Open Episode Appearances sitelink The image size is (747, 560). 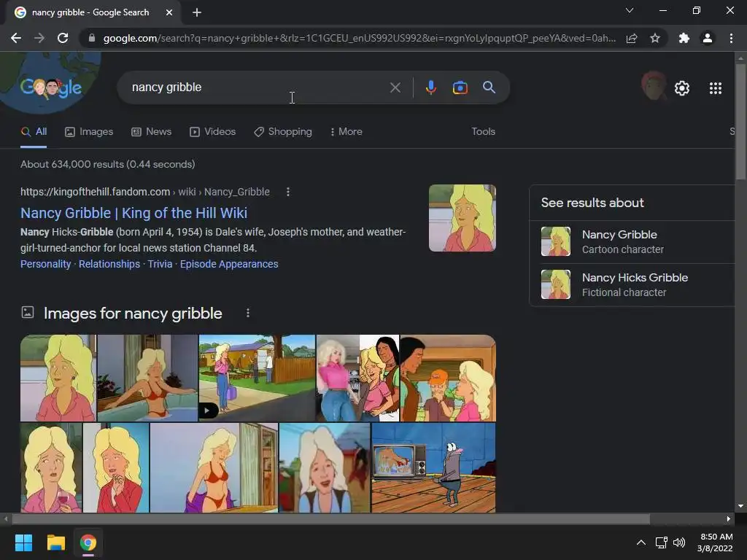coord(229,264)
